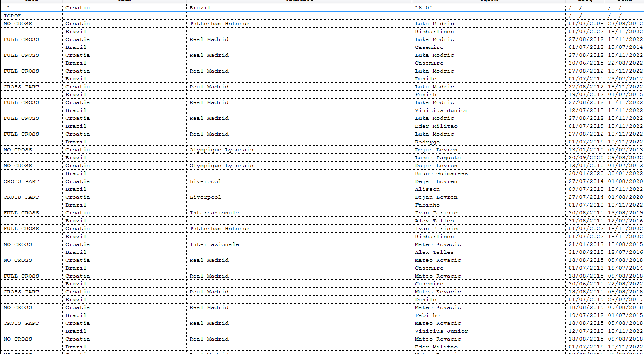The image size is (644, 354).
Task: Click Liverpool in the row above Alisson
Action: pyautogui.click(x=205, y=181)
